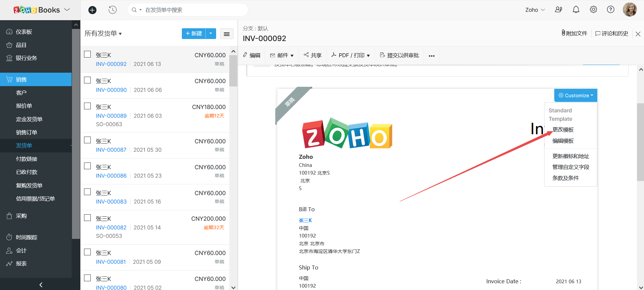Open the recent history clock icon
The width and height of the screenshot is (644, 290).
click(x=113, y=10)
